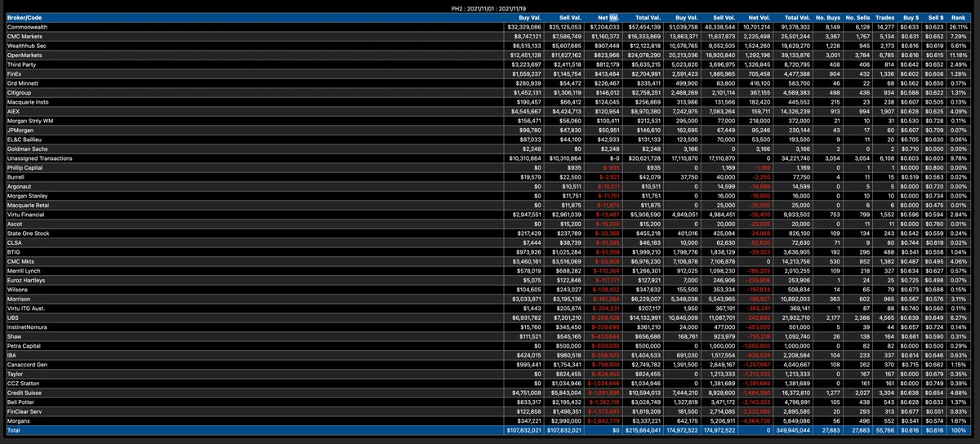Select the Third Party broker row
This screenshot has height=444, width=980.
[490, 65]
